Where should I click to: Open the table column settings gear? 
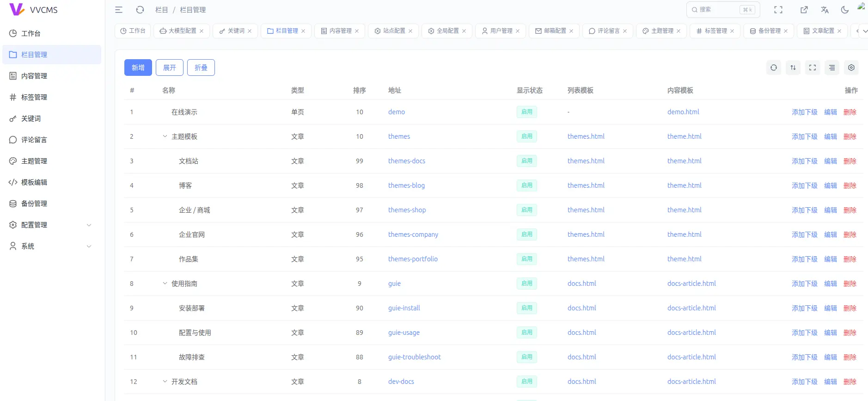point(851,68)
